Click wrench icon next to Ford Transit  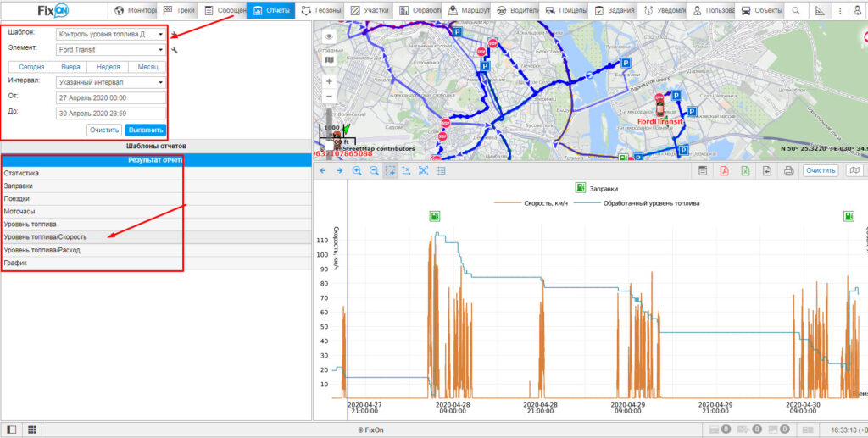175,50
